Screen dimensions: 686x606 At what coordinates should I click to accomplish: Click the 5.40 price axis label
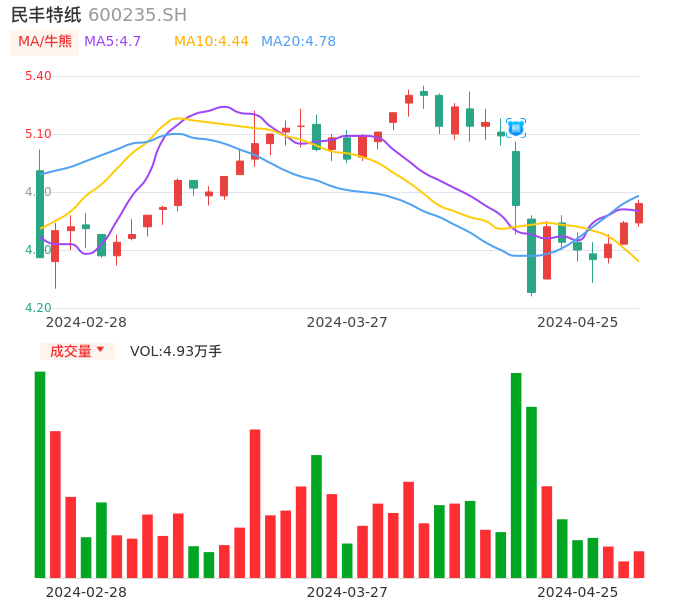(37, 76)
